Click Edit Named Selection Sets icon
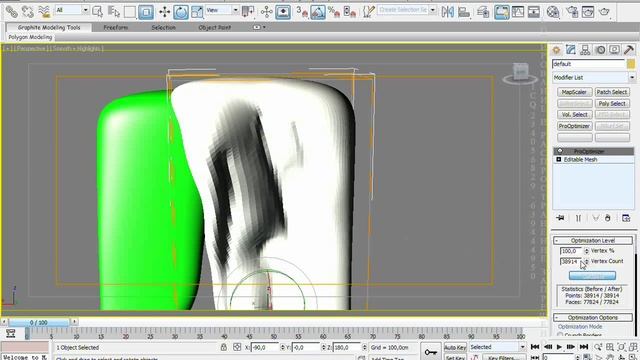Viewport: 640px width, 360px height. (369, 11)
